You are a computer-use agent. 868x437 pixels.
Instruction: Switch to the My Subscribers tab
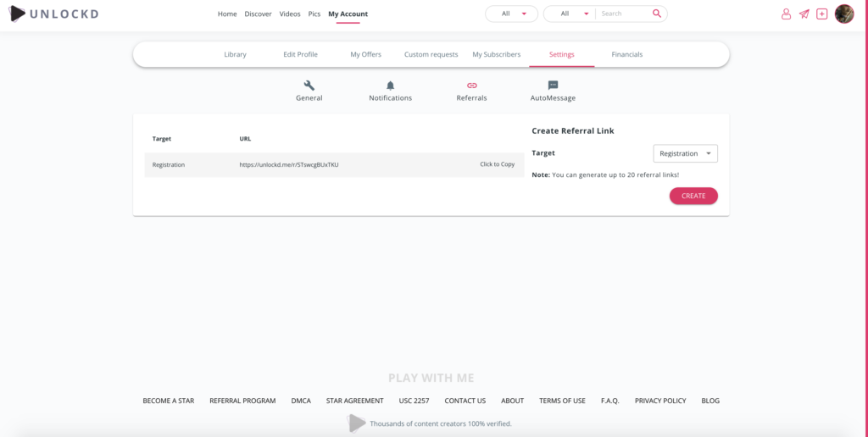497,54
